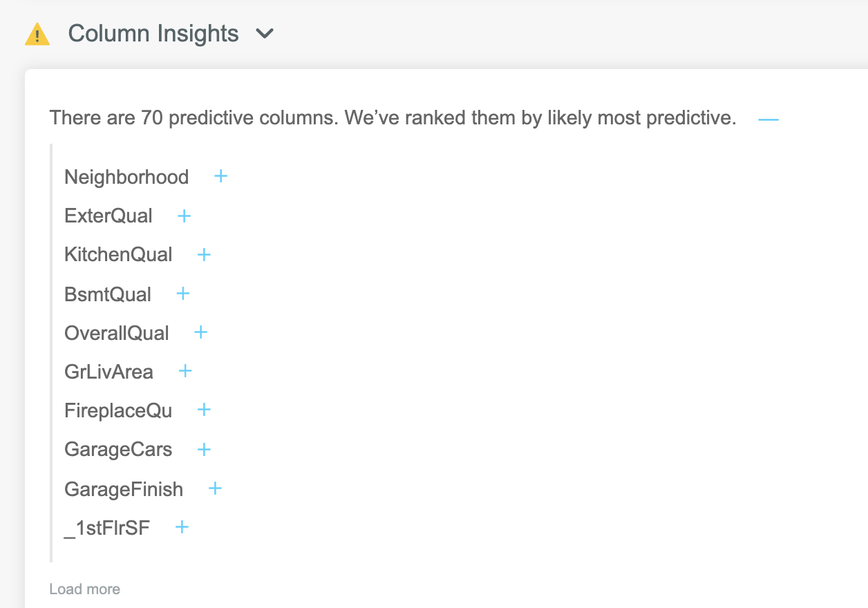868x608 pixels.
Task: Click the yellow warning triangle icon
Action: [x=37, y=34]
